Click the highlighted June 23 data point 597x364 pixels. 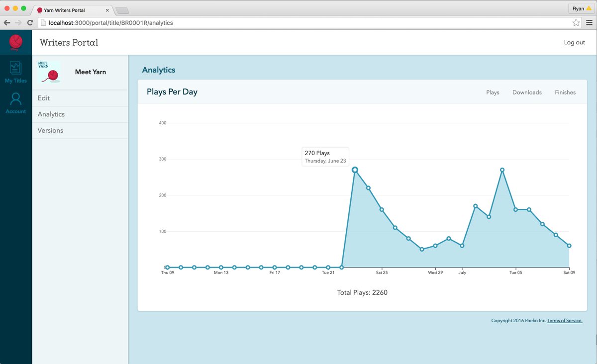355,170
